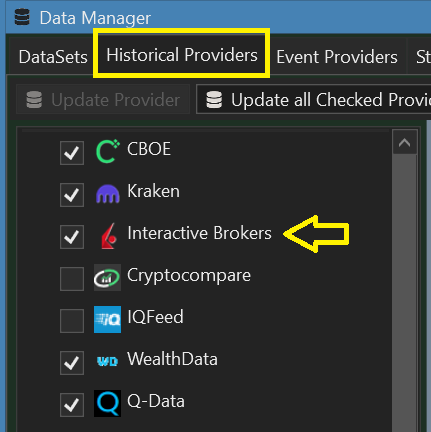Select the Historical Providers tab
Image resolution: width=431 pixels, height=432 pixels.
tap(182, 55)
